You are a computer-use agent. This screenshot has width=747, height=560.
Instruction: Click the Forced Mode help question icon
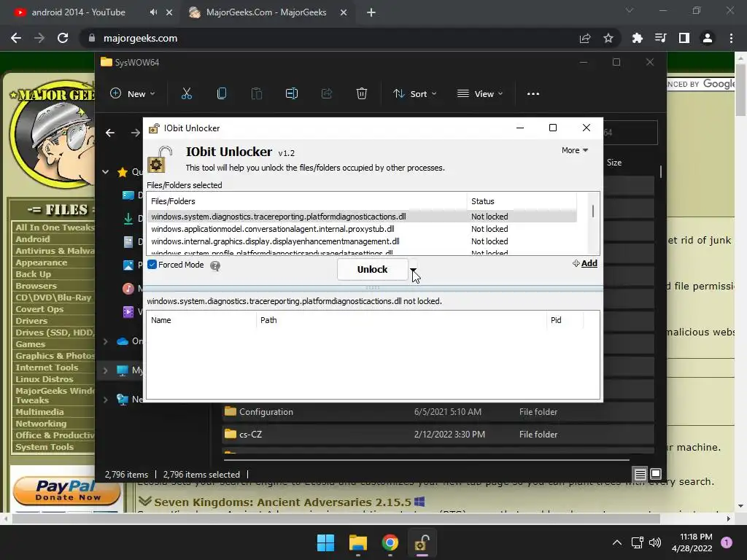coord(215,265)
